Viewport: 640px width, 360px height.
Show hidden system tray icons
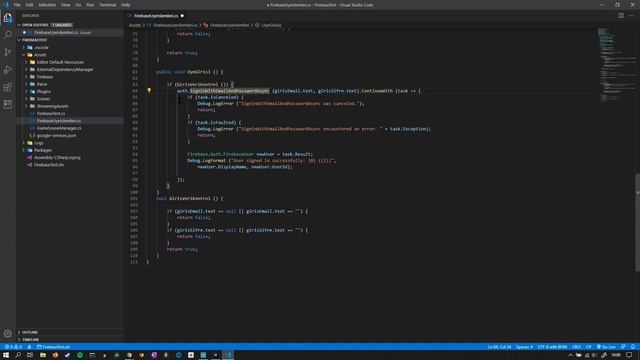(x=570, y=355)
